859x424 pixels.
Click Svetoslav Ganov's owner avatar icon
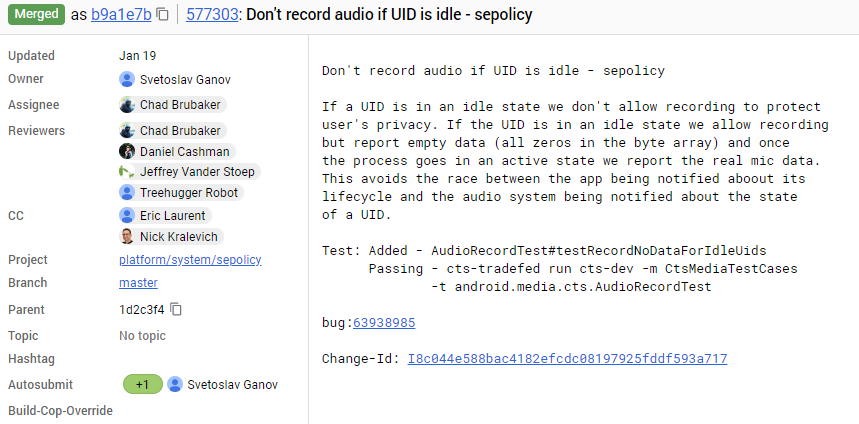127,79
